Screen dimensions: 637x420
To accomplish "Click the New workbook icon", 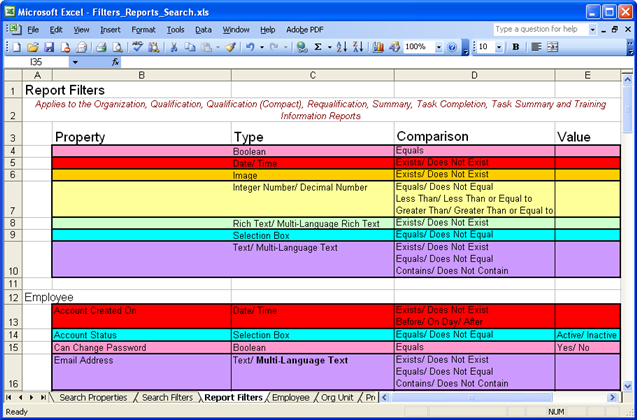I will [17, 47].
